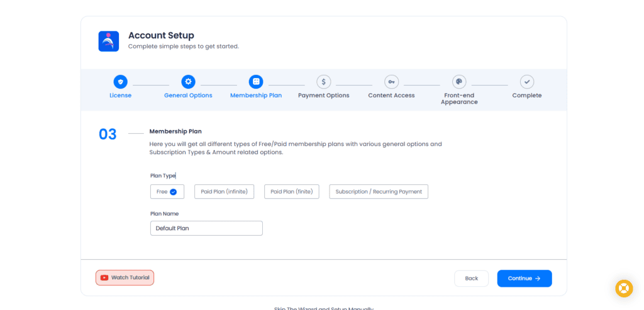644x310 pixels.
Task: Click the Complete checkmark step icon
Action: click(527, 82)
